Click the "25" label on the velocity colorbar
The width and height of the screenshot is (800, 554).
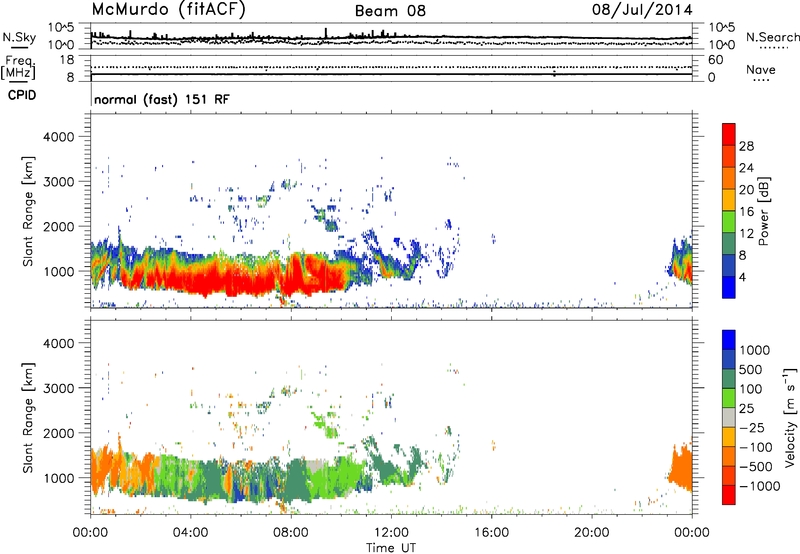pos(746,409)
